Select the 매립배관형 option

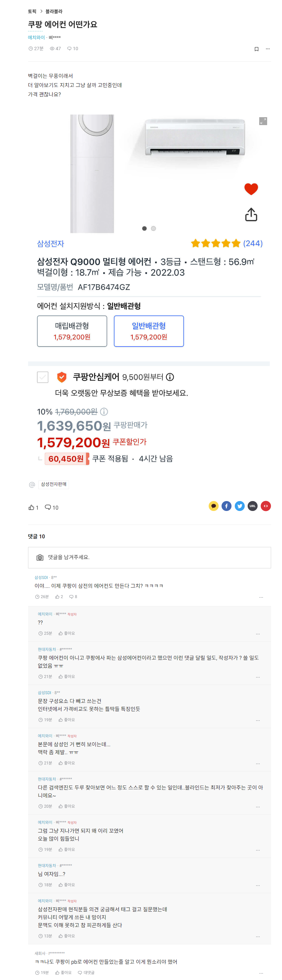pyautogui.click(x=72, y=331)
